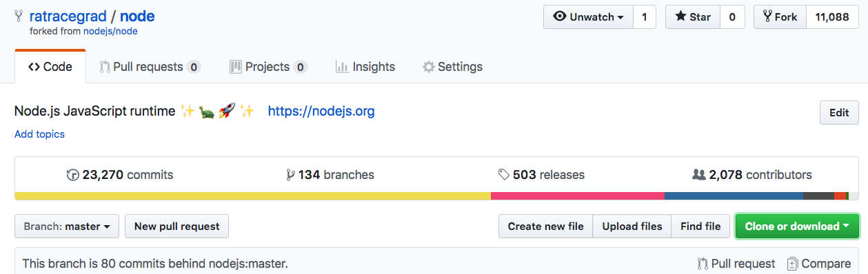
Task: Click the fork count 11,088
Action: [832, 17]
